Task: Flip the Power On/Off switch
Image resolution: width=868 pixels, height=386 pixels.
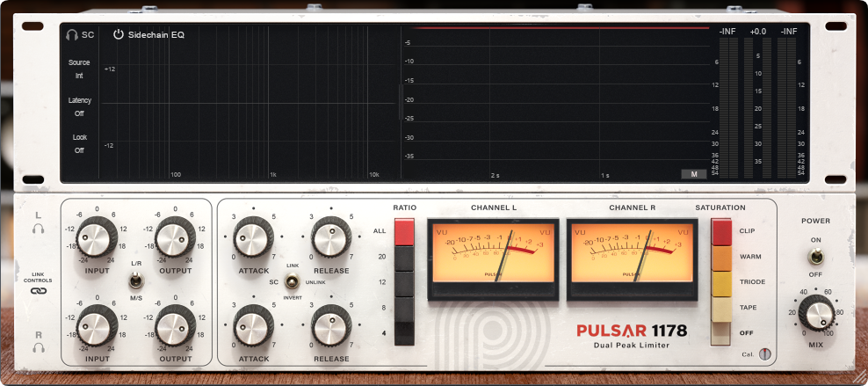Action: point(815,257)
